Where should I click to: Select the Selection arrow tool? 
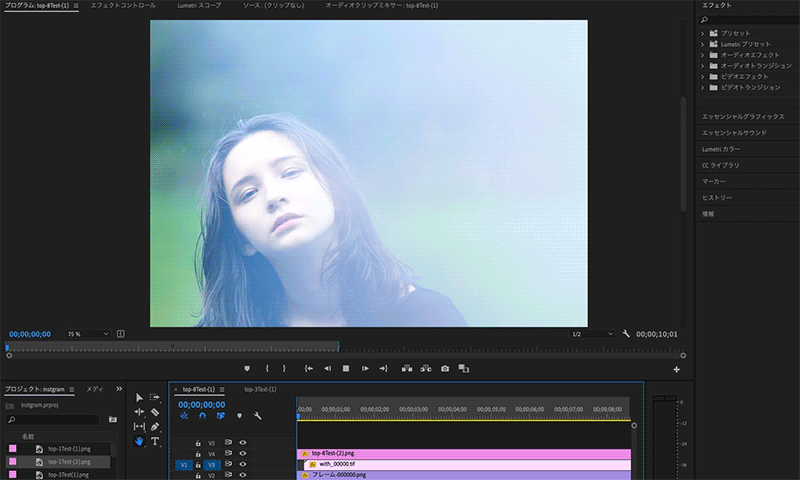tap(139, 397)
